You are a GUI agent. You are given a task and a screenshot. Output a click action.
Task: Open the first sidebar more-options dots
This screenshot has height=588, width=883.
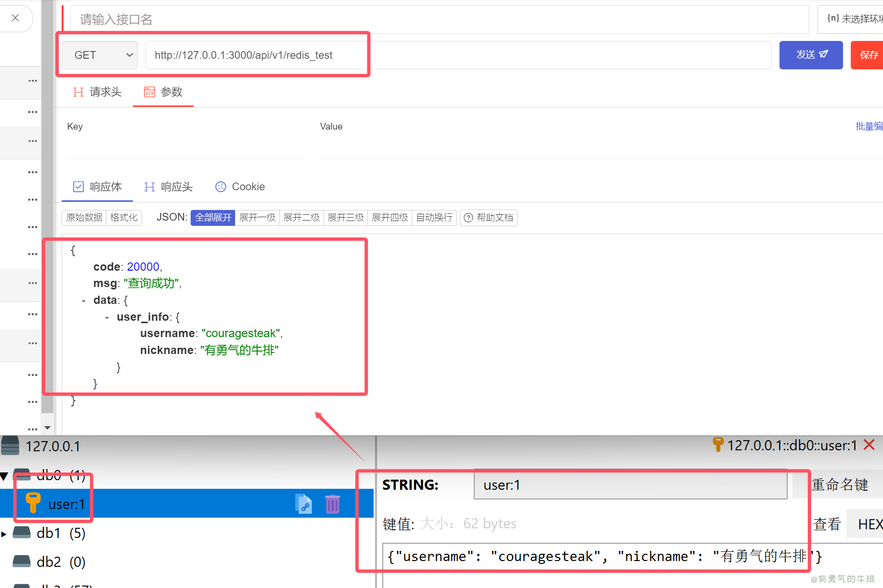[x=33, y=81]
